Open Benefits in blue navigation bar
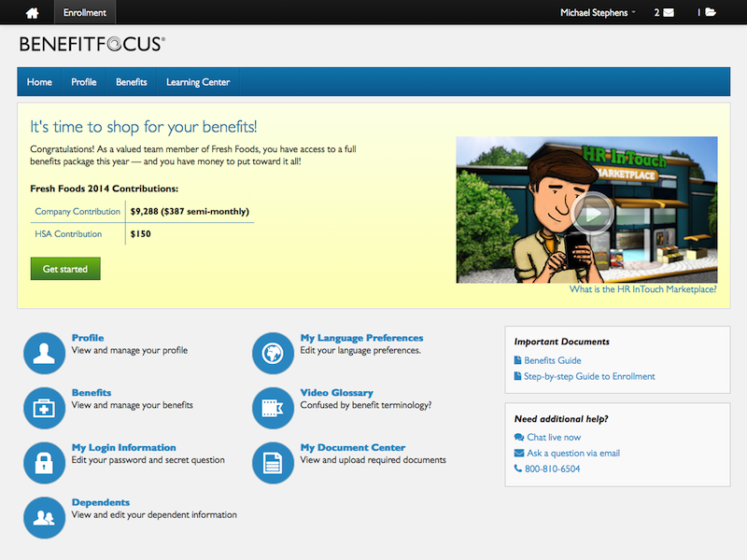The height and width of the screenshot is (560, 747). tap(132, 82)
